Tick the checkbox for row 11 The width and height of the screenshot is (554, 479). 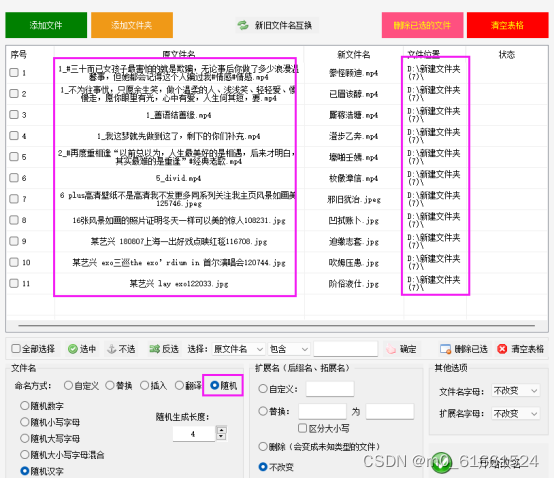click(x=14, y=283)
